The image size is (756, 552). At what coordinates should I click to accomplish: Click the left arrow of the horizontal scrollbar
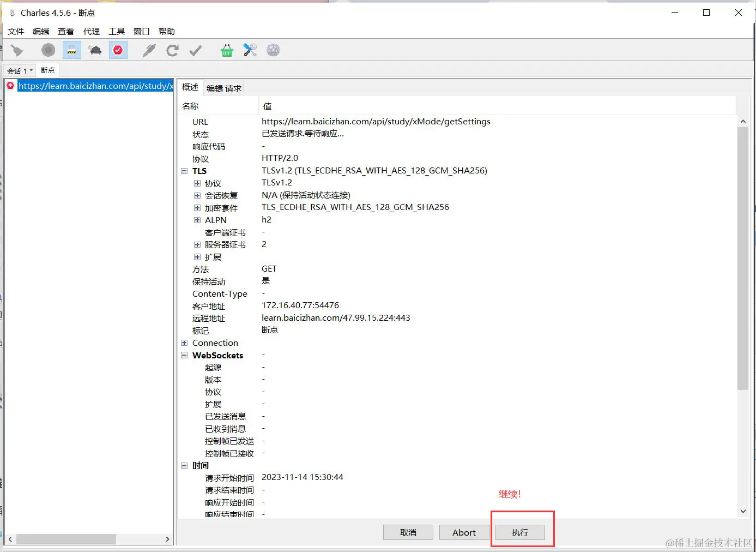click(x=10, y=539)
